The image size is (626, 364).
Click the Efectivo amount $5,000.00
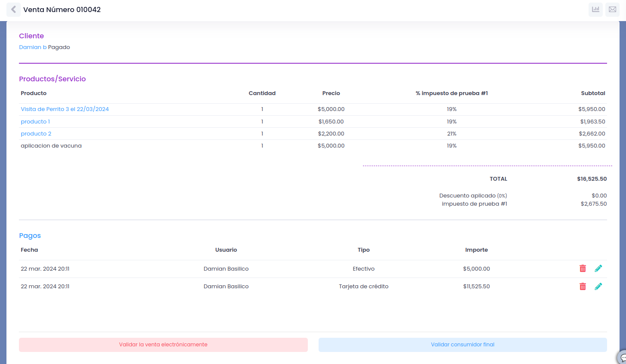tap(477, 269)
